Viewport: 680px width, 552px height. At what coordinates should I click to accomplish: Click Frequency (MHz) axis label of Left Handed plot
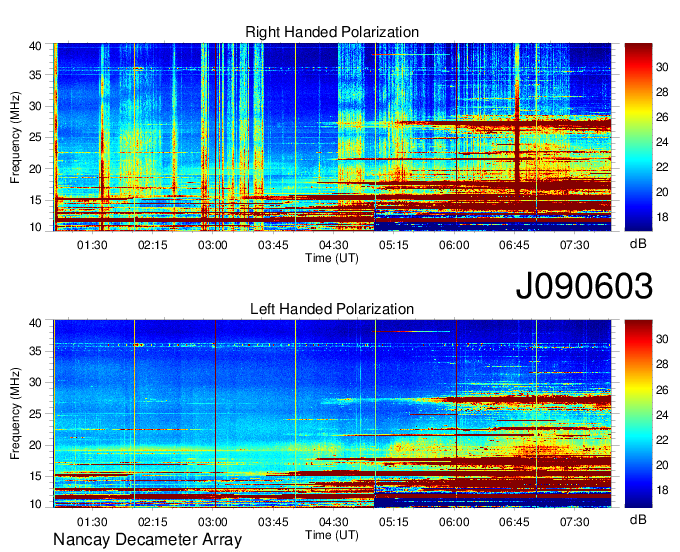click(x=15, y=414)
